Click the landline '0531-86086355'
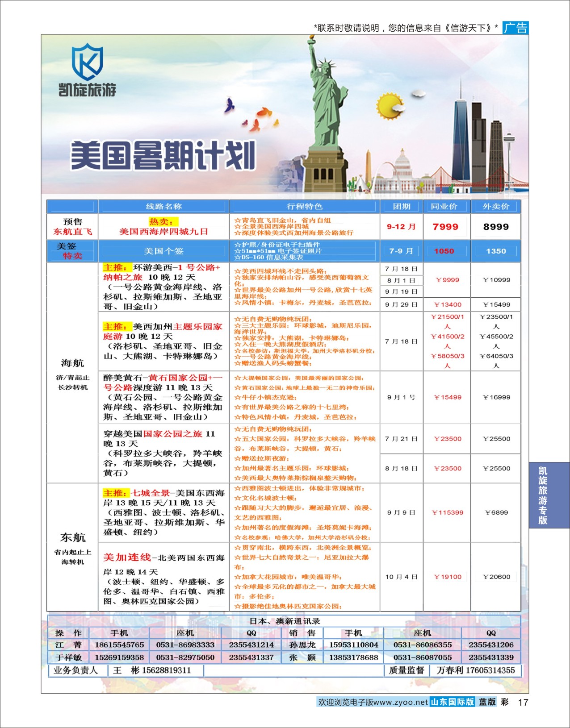The image size is (570, 728). click(x=423, y=645)
